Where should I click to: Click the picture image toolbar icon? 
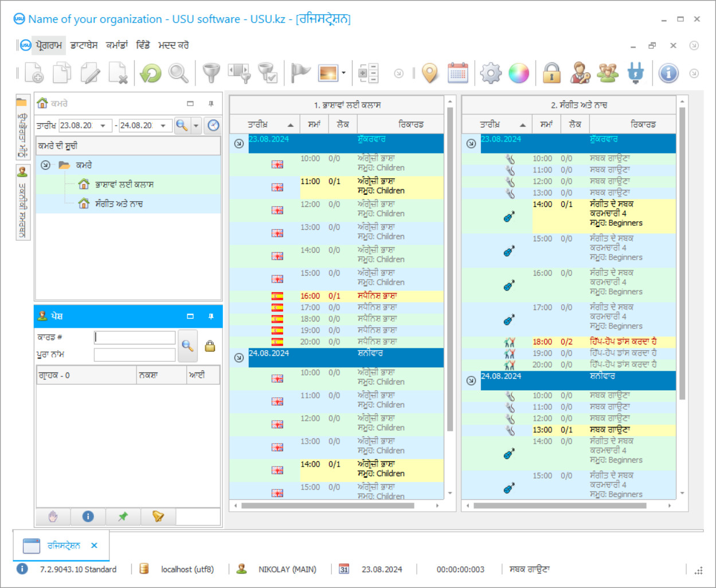328,73
